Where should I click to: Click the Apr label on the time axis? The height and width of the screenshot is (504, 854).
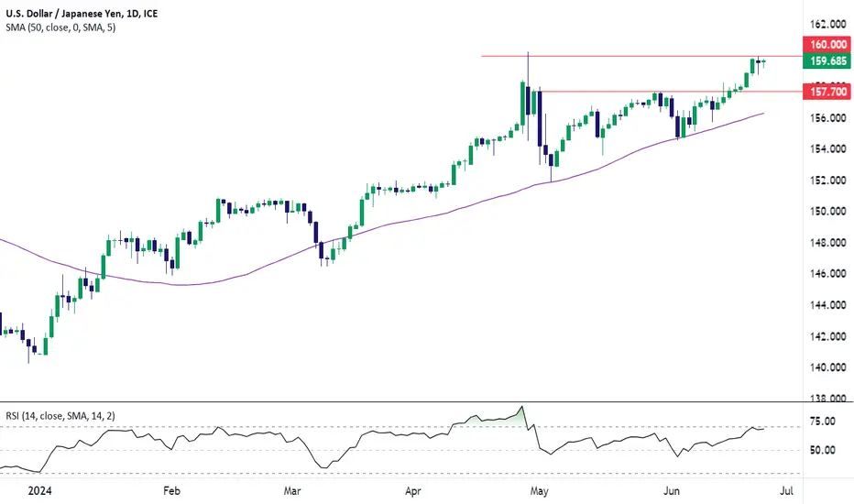[413, 491]
